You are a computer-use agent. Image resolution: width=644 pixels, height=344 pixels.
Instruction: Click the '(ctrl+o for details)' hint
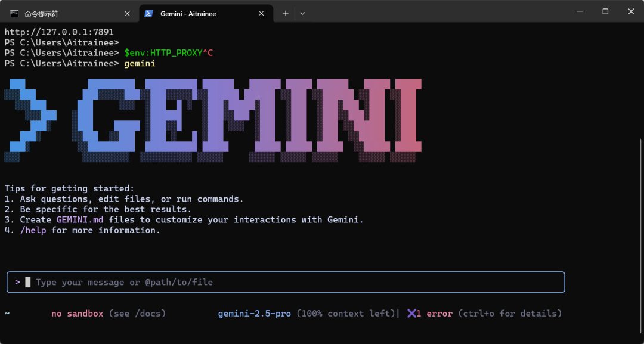click(510, 314)
